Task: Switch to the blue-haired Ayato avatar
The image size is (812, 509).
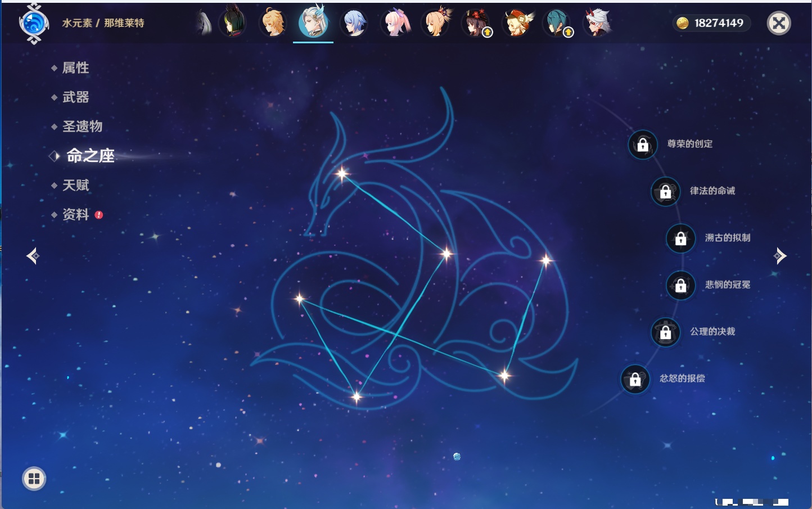Action: click(x=354, y=23)
